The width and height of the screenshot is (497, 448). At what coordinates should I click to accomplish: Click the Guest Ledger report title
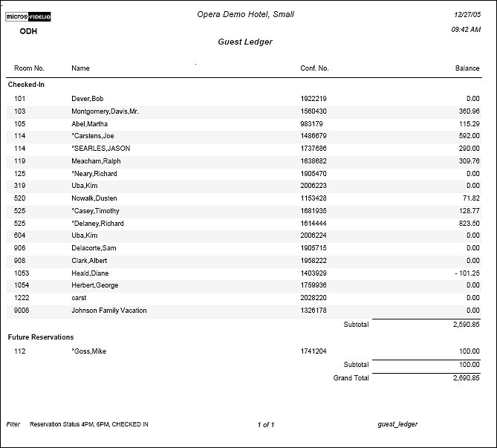coord(244,42)
